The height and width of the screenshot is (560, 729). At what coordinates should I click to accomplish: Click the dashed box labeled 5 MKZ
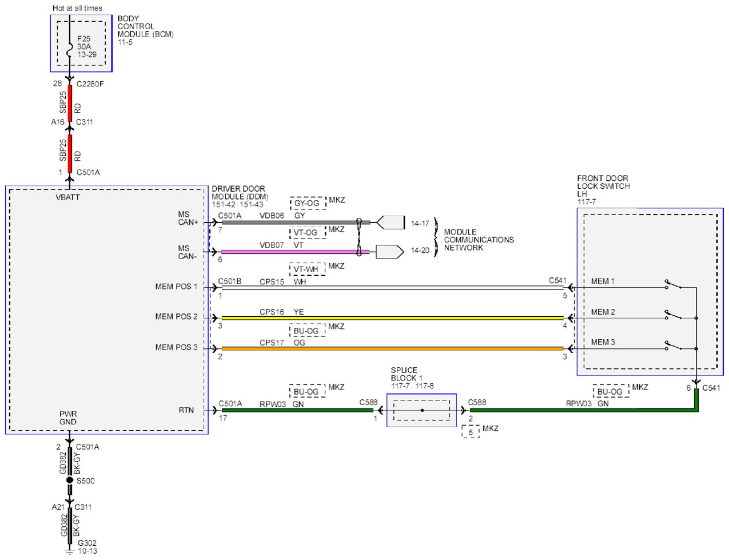470,432
